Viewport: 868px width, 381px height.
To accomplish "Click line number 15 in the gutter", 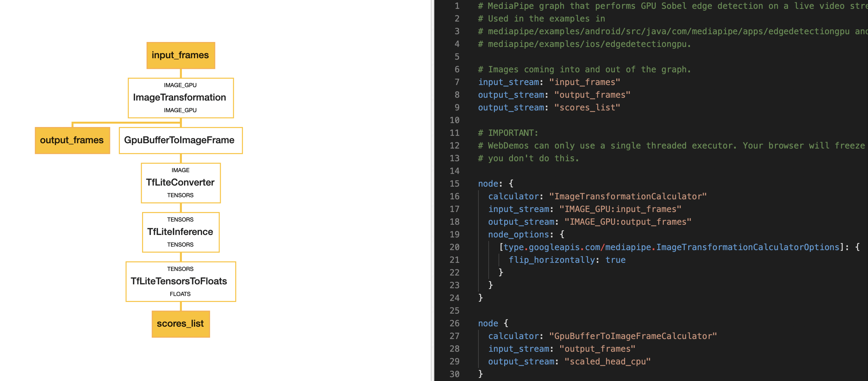I will tap(454, 184).
